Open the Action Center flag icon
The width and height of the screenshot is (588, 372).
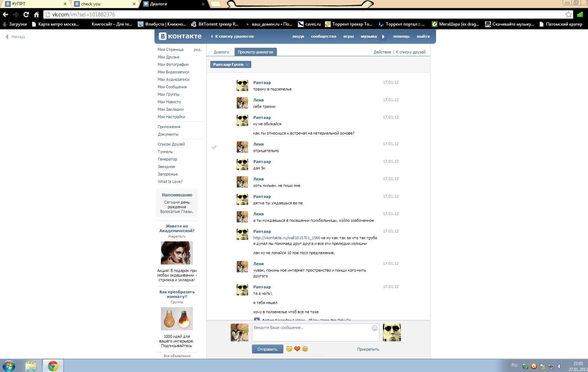pyautogui.click(x=542, y=366)
